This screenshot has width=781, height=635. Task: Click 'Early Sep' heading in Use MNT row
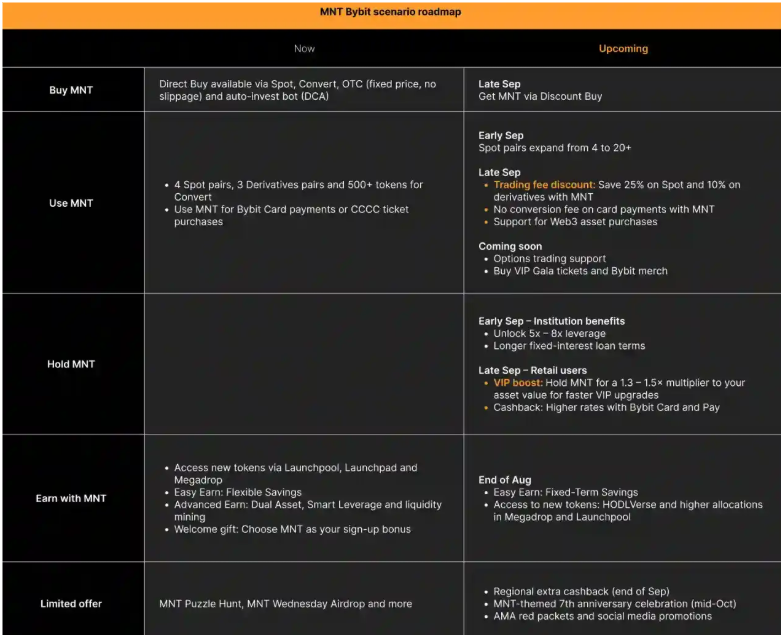coord(501,135)
